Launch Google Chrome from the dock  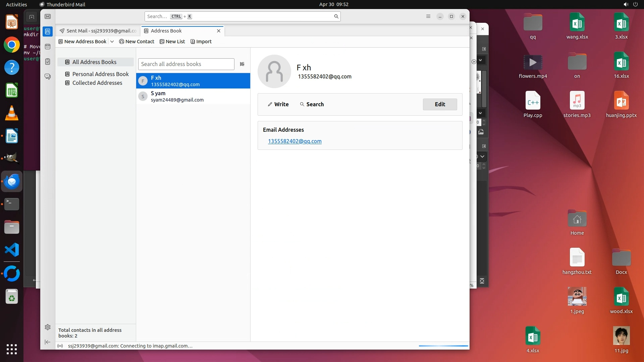[12, 45]
